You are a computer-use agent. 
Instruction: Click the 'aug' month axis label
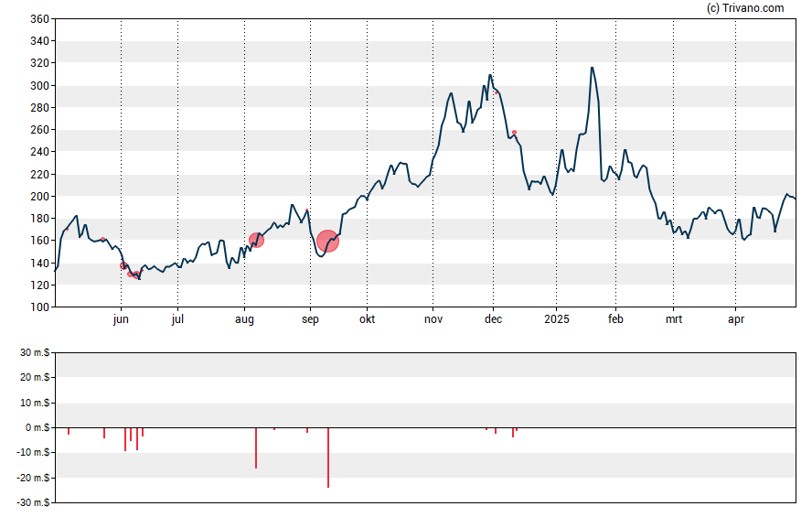244,319
